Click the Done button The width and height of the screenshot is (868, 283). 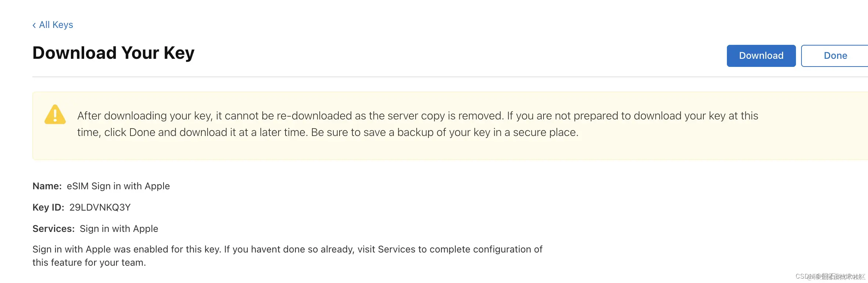(835, 55)
